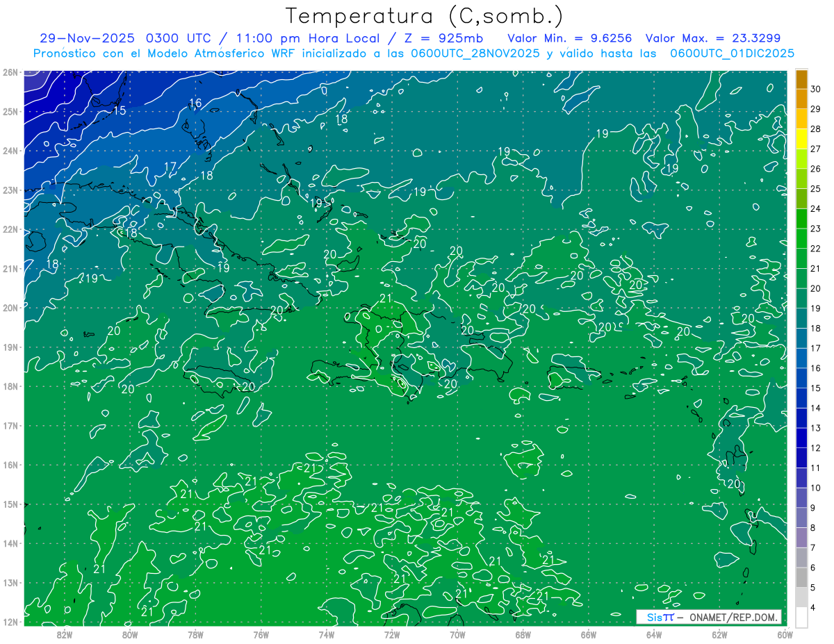Click "Valor Min. = 9.6256" in the header
The height and width of the screenshot is (644, 834).
pos(570,38)
